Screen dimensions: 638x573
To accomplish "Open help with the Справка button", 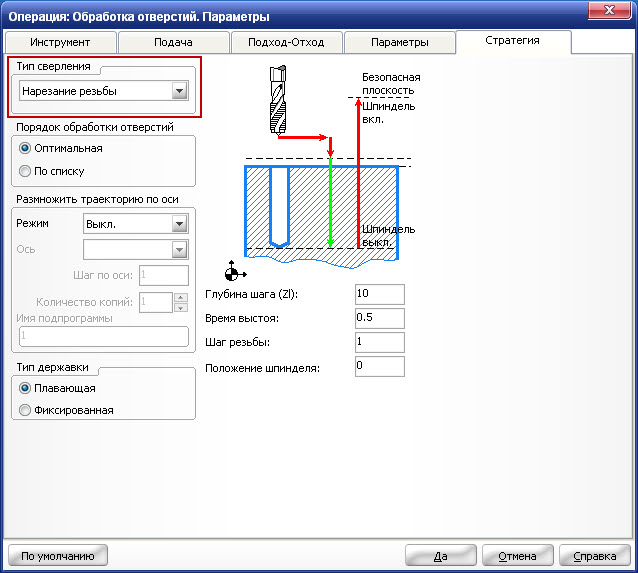I will pyautogui.click(x=595, y=556).
